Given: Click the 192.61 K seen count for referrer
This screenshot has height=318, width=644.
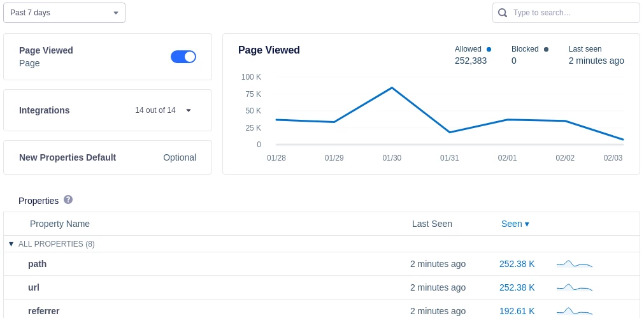Looking at the screenshot, I should pyautogui.click(x=517, y=311).
